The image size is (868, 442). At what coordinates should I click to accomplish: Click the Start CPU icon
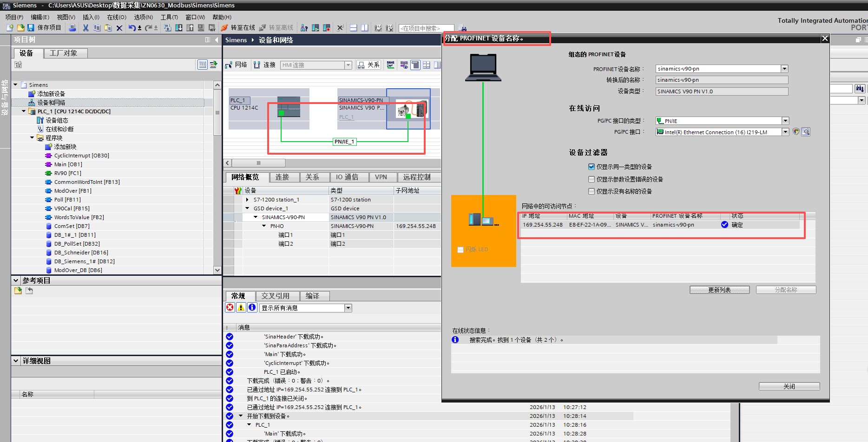pos(316,28)
